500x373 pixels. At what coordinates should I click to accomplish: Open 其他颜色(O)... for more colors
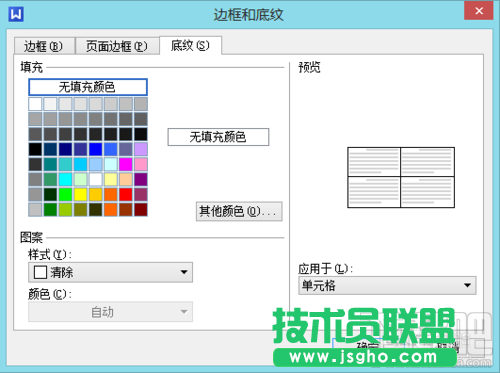[x=239, y=211]
